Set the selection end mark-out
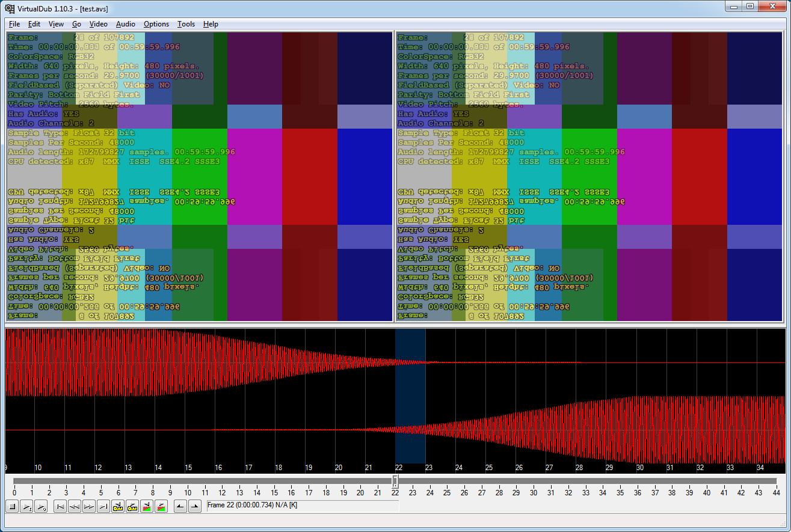 click(x=195, y=506)
